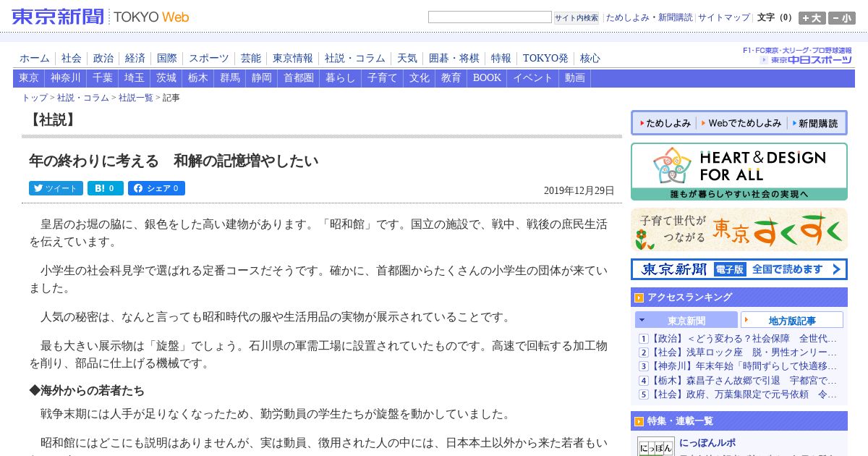
Task: Select 埼玉 in the regional bar
Action: tap(135, 78)
